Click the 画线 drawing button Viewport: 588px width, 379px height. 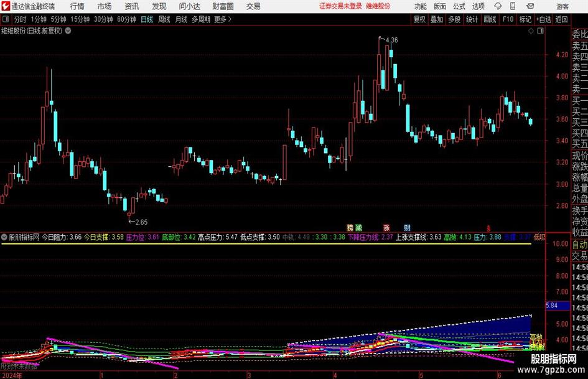(x=490, y=19)
